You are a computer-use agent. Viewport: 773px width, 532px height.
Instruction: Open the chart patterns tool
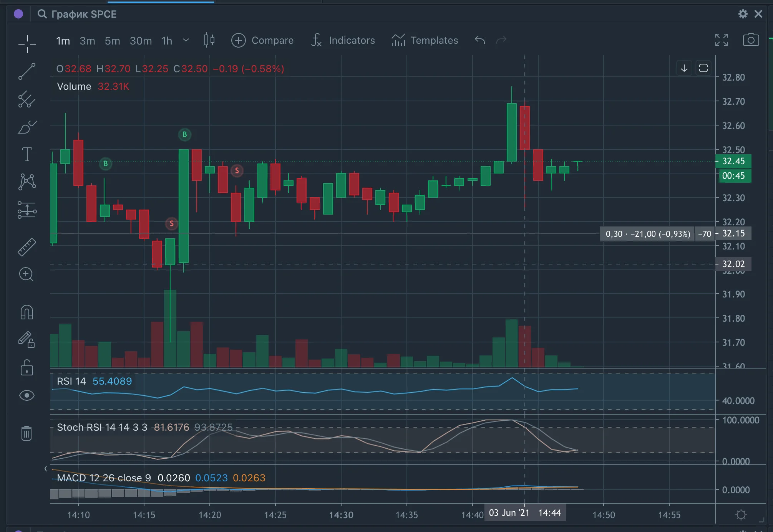[27, 182]
